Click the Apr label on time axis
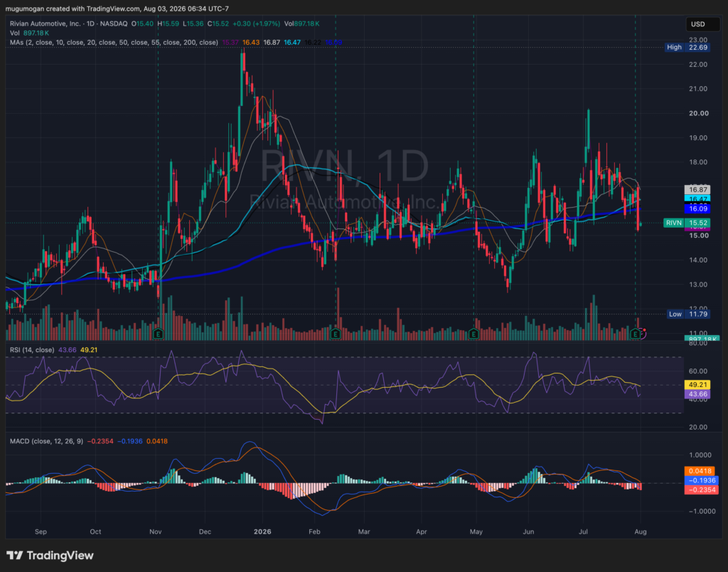Screen dimensions: 728x572 (421, 531)
